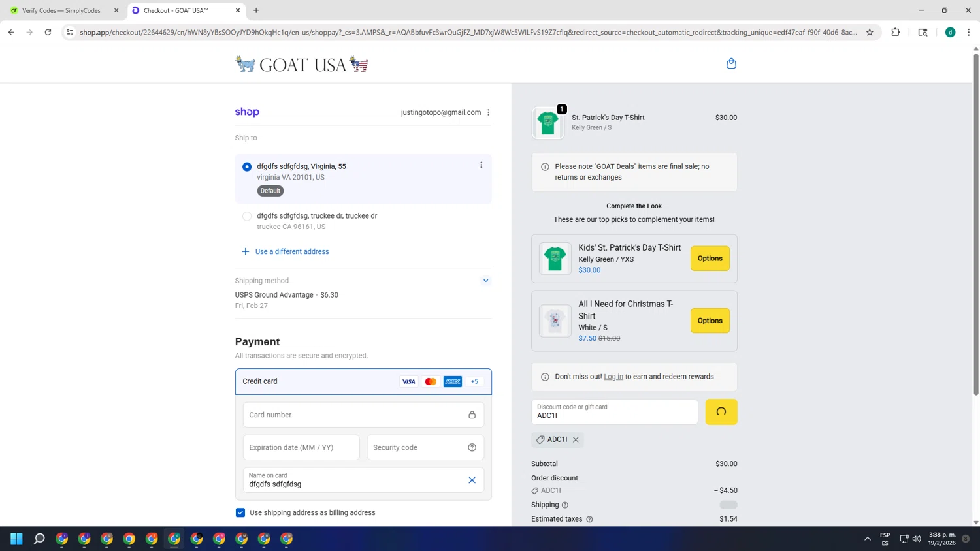The width and height of the screenshot is (980, 551).
Task: Show the +5 additional card types
Action: (x=474, y=381)
